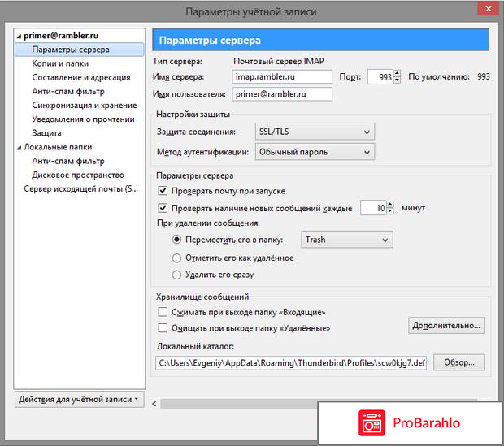
Task: Open Метод аутентификации dropdown
Action: coord(314,151)
